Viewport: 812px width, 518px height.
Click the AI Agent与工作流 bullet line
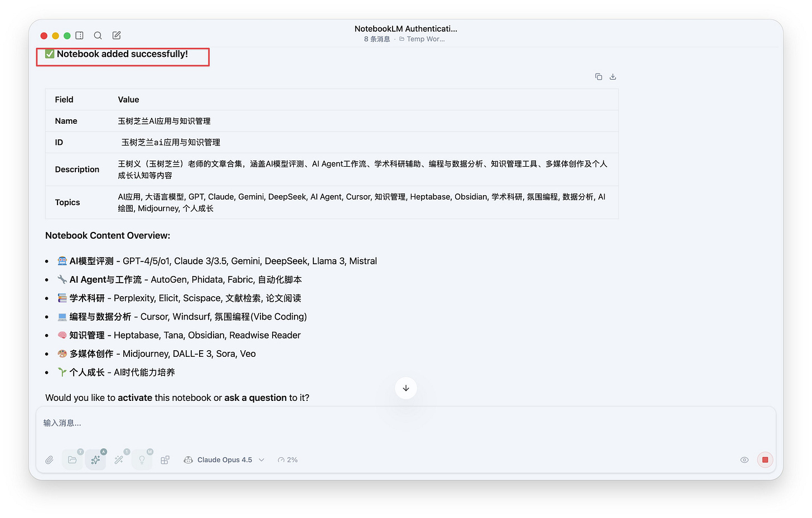point(180,280)
